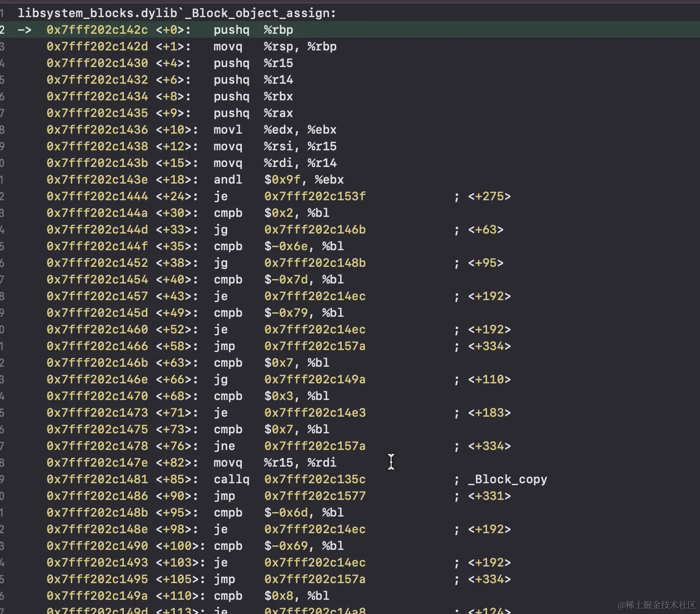Image resolution: width=700 pixels, height=614 pixels.
Task: Click the pushq %rbx instruction at +8
Action: [253, 96]
